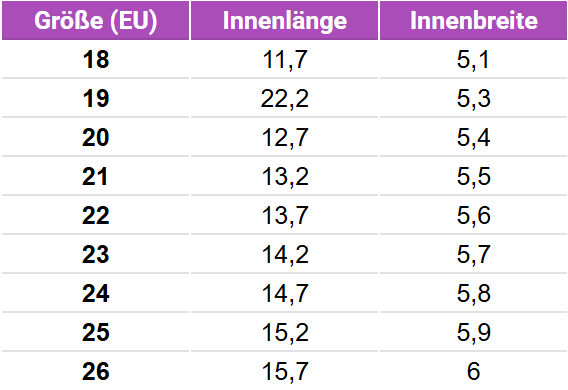Viewport: 568px width, 390px height.
Task: Click the 13,2 inner length cell
Action: point(285,177)
